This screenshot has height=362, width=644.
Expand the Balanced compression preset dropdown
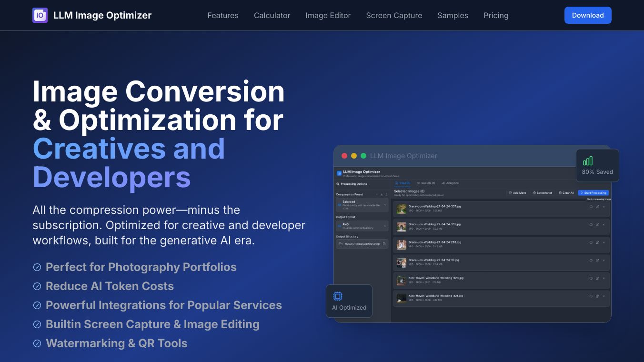coord(362,205)
